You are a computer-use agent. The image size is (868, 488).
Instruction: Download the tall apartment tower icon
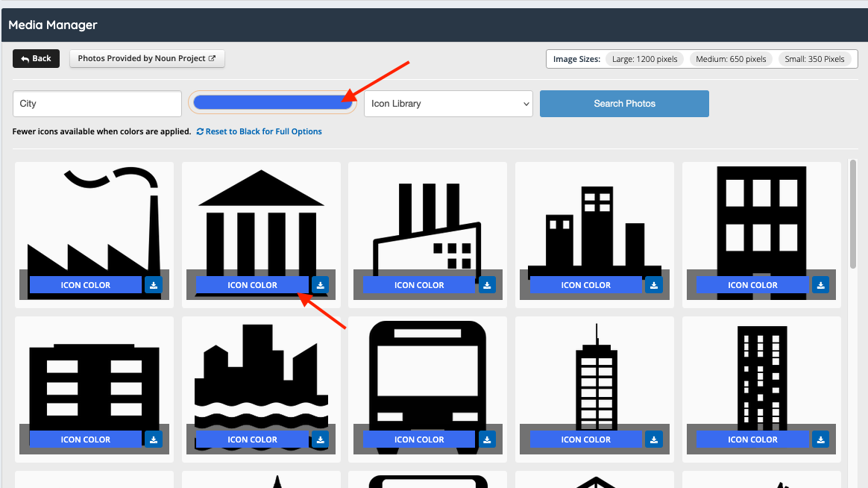tap(820, 439)
